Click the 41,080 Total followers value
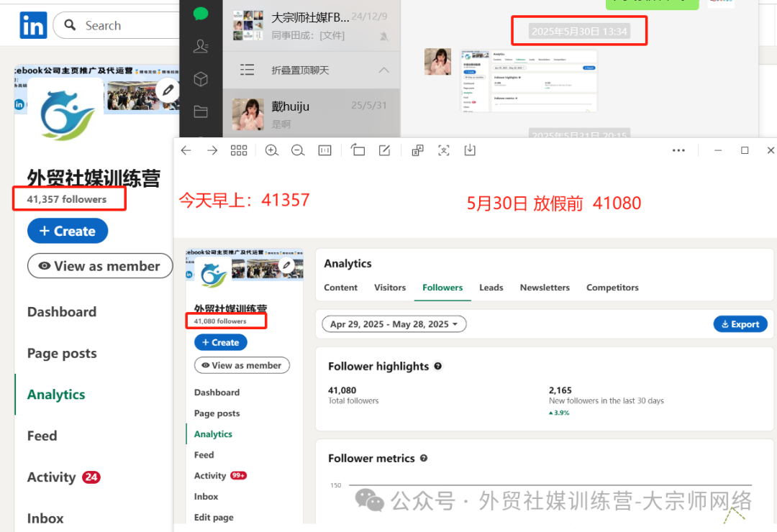The width and height of the screenshot is (777, 532). point(342,390)
